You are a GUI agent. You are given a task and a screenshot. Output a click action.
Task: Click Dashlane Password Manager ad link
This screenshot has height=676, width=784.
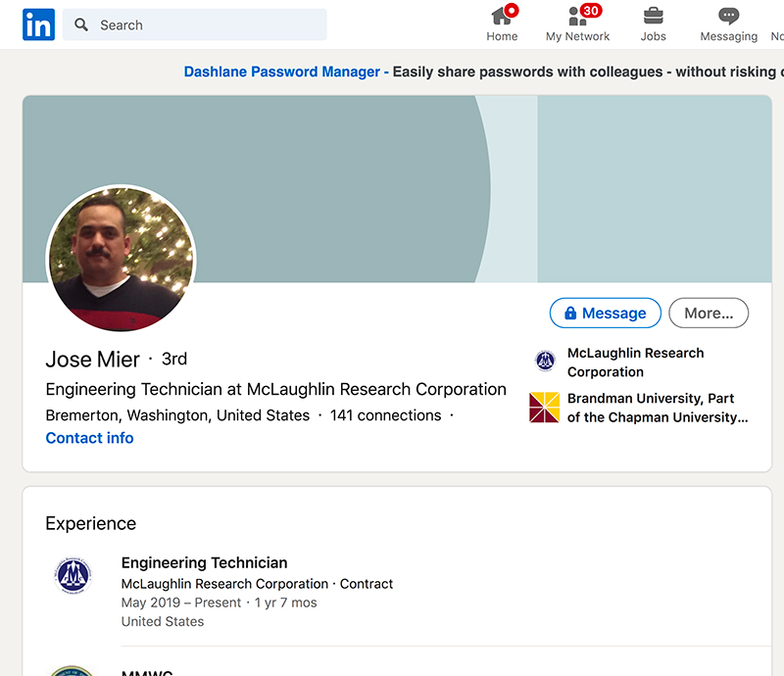coord(282,72)
